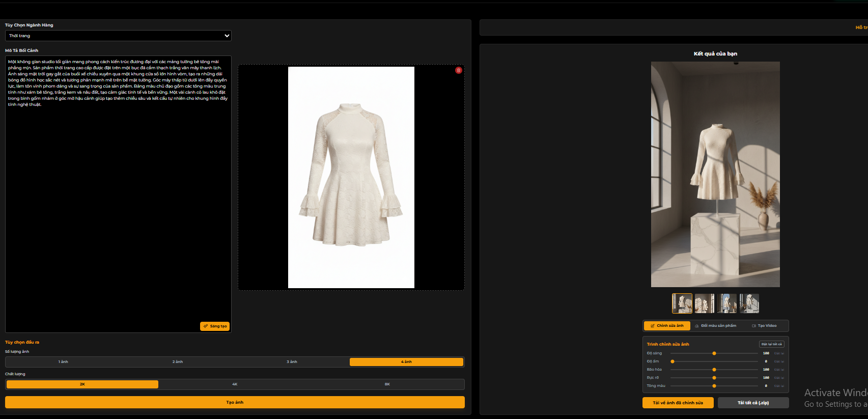Click the Bão hòa saturation slider handle
Viewport: 868px width, 419px height.
pos(714,370)
